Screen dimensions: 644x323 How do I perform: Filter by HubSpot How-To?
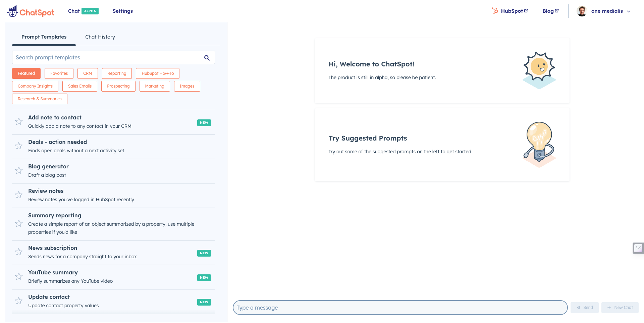[158, 73]
